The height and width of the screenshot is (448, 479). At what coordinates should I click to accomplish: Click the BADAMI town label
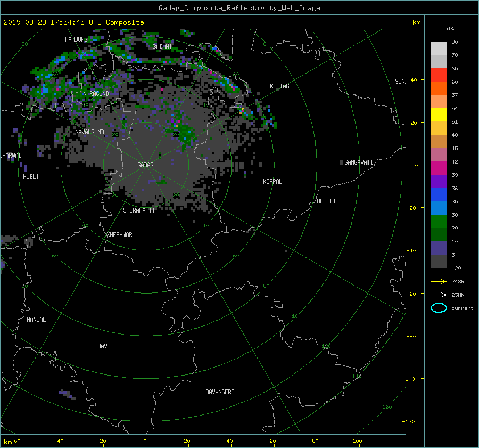[162, 47]
